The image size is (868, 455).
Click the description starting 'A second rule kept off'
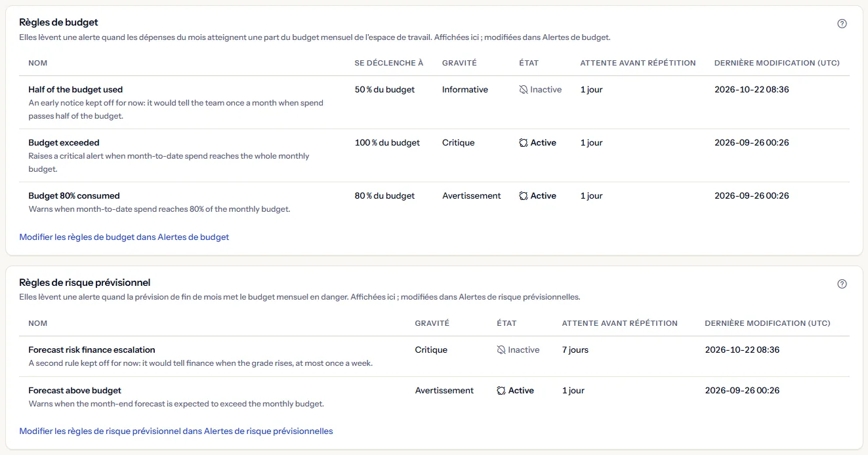[201, 363]
